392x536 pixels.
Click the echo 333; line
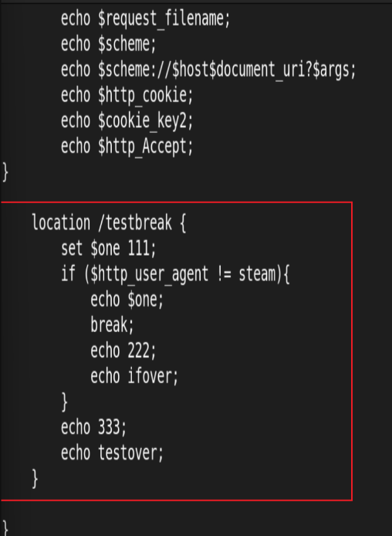coord(93,427)
